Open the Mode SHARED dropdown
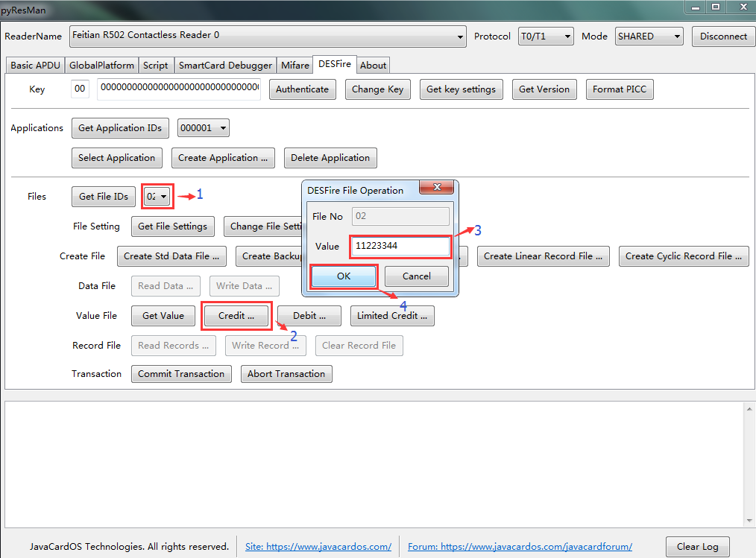The height and width of the screenshot is (558, 756). point(649,37)
